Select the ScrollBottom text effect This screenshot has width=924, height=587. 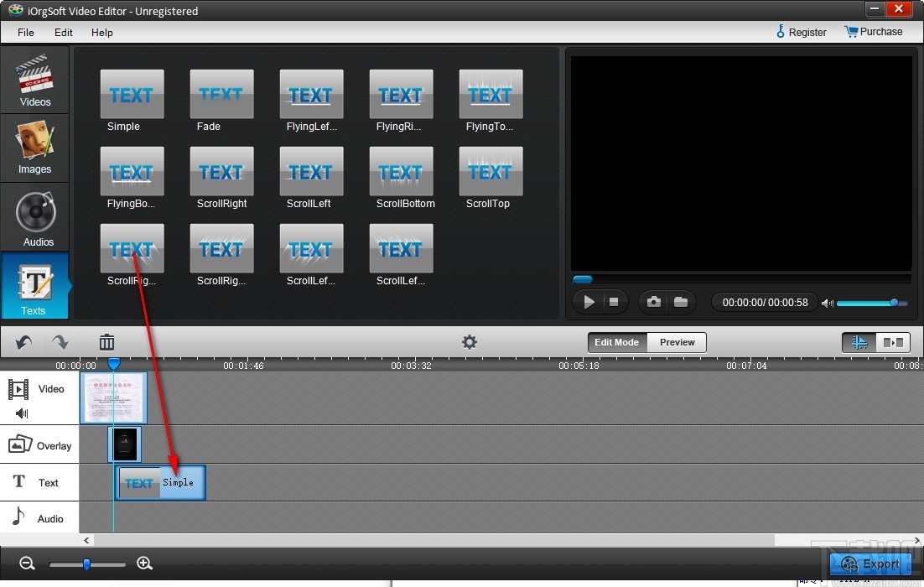[401, 171]
